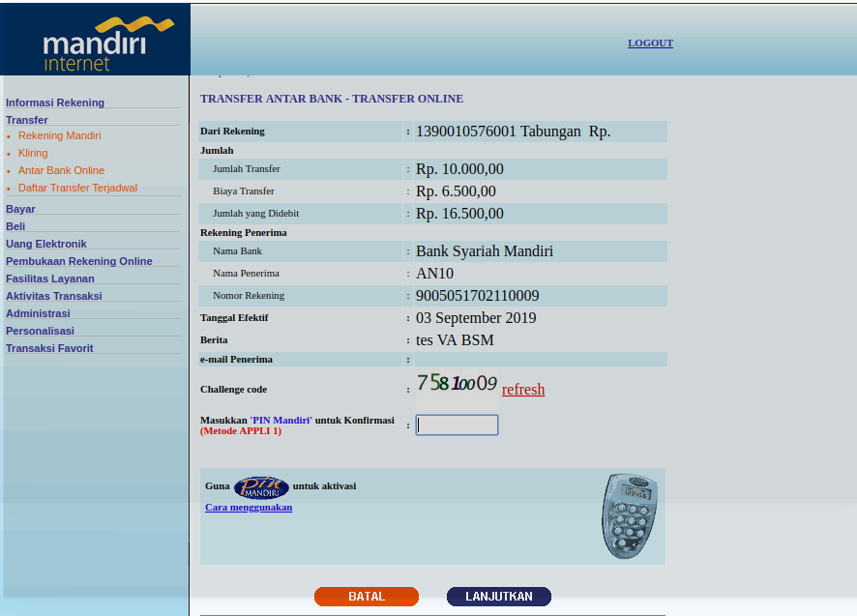Open the Cara menggunakan link

249,508
